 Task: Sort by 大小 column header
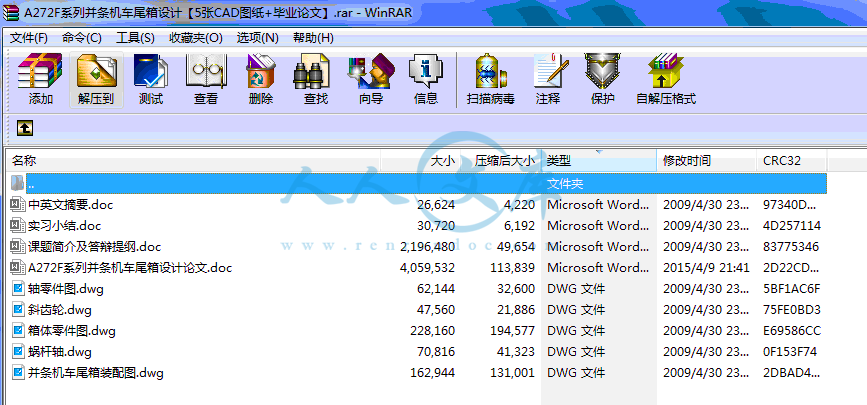click(x=420, y=161)
